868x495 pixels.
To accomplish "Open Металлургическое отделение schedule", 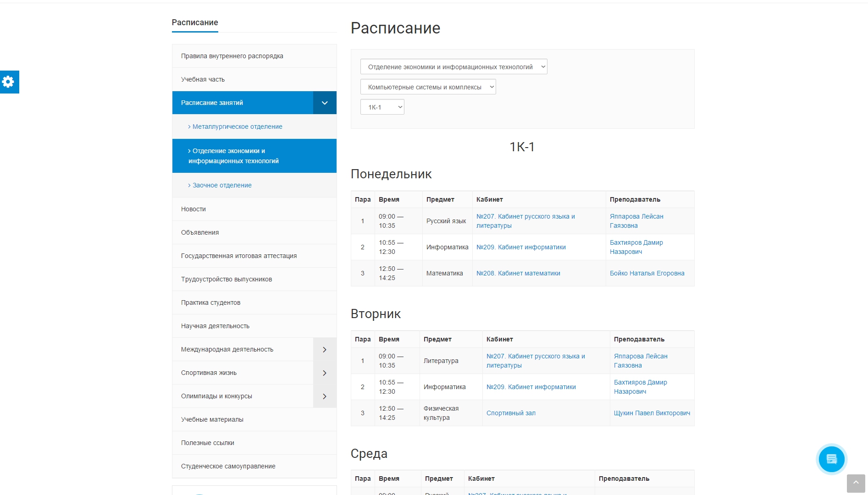I will pyautogui.click(x=237, y=127).
